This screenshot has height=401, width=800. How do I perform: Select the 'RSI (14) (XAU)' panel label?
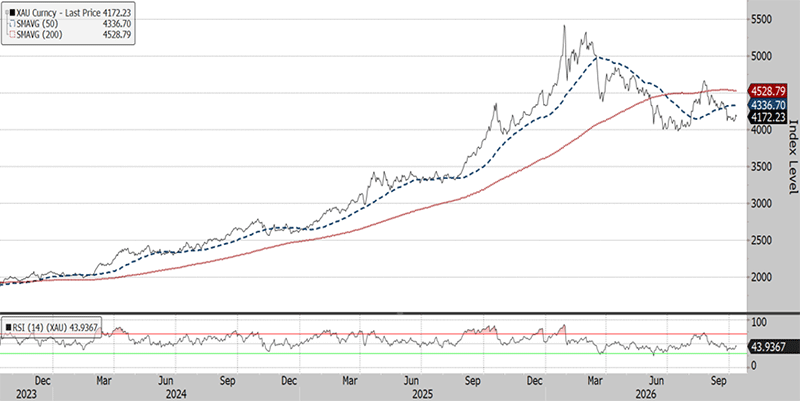[38, 327]
